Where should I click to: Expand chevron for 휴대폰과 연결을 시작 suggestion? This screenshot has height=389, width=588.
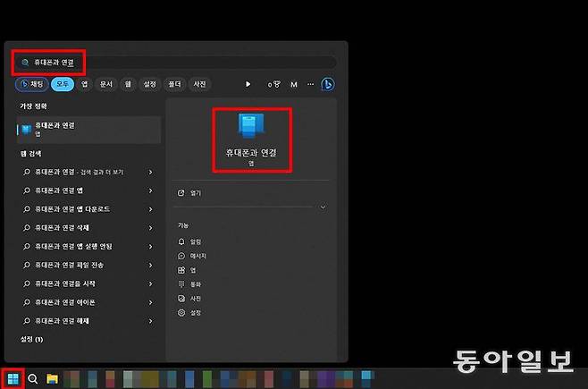(x=150, y=284)
